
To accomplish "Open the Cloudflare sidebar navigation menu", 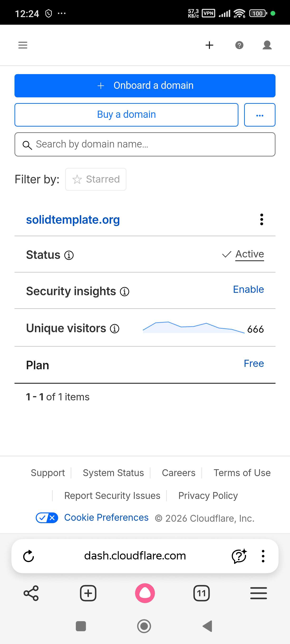I will pyautogui.click(x=23, y=45).
